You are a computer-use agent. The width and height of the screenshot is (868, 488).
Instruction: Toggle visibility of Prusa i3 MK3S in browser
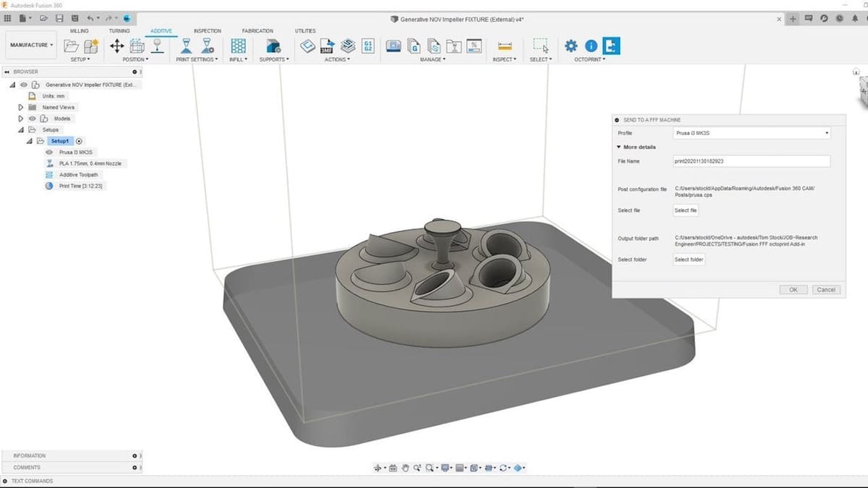click(x=49, y=152)
